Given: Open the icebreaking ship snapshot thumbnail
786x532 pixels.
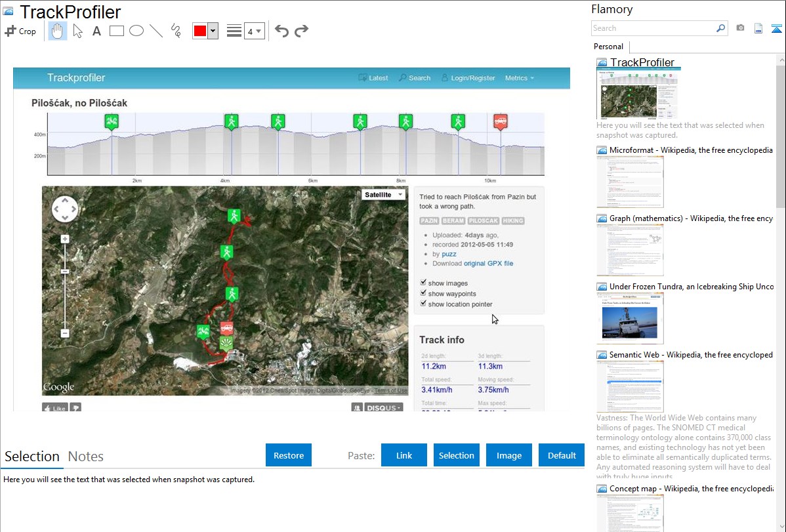Looking at the screenshot, I should (630, 318).
